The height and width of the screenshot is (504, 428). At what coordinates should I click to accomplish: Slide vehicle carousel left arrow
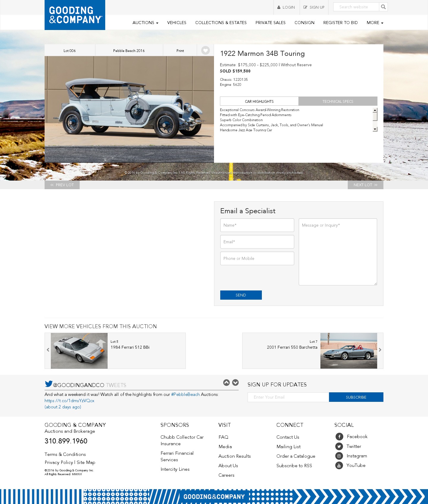click(48, 350)
